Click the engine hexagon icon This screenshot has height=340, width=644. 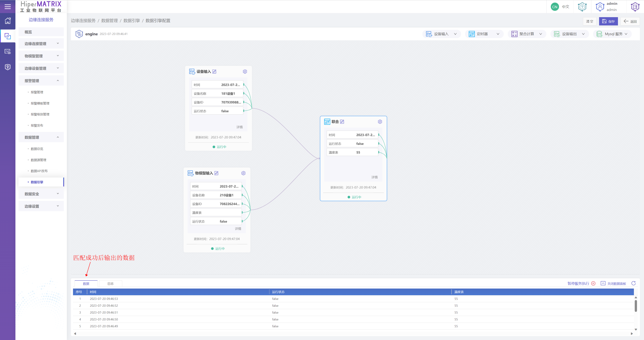coord(79,34)
